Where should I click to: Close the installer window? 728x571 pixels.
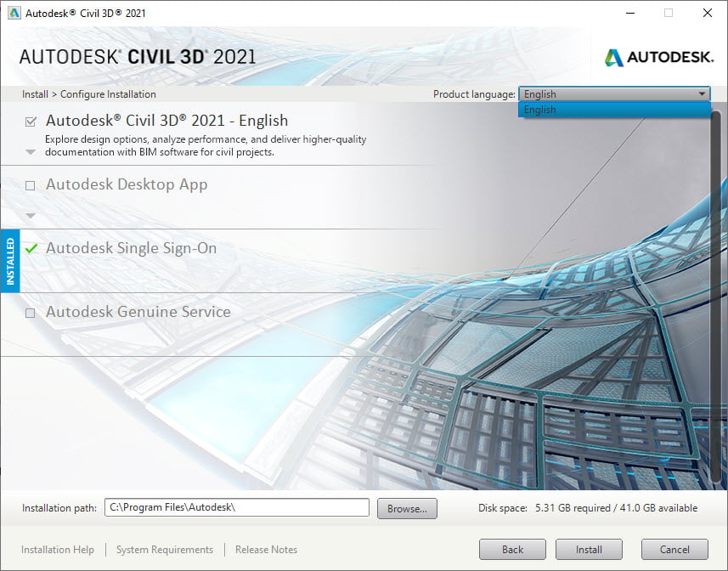(708, 13)
